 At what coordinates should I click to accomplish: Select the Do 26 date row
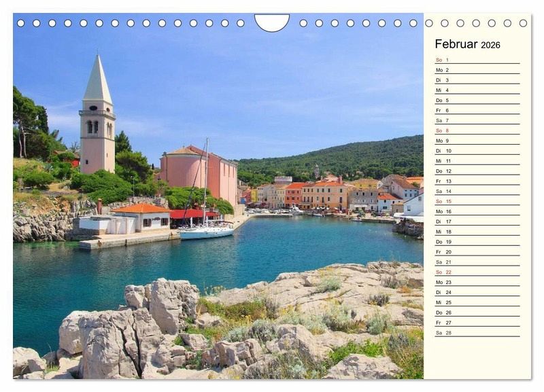tap(477, 313)
